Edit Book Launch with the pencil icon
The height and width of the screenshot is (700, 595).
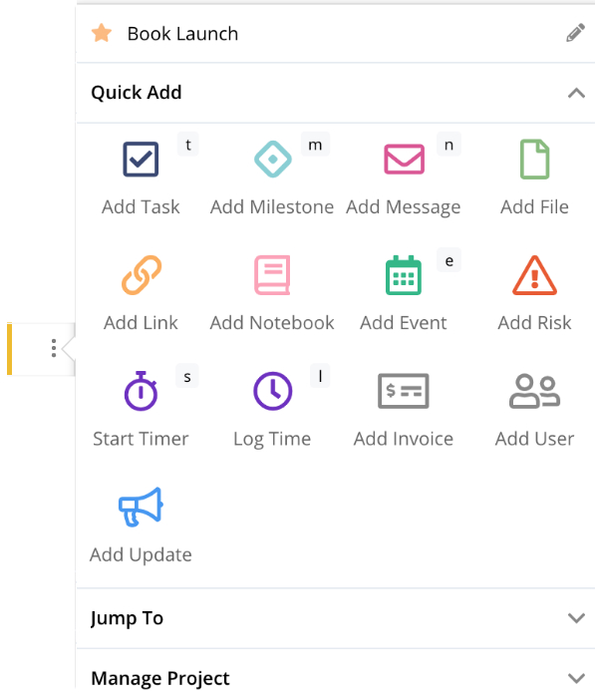coord(576,33)
